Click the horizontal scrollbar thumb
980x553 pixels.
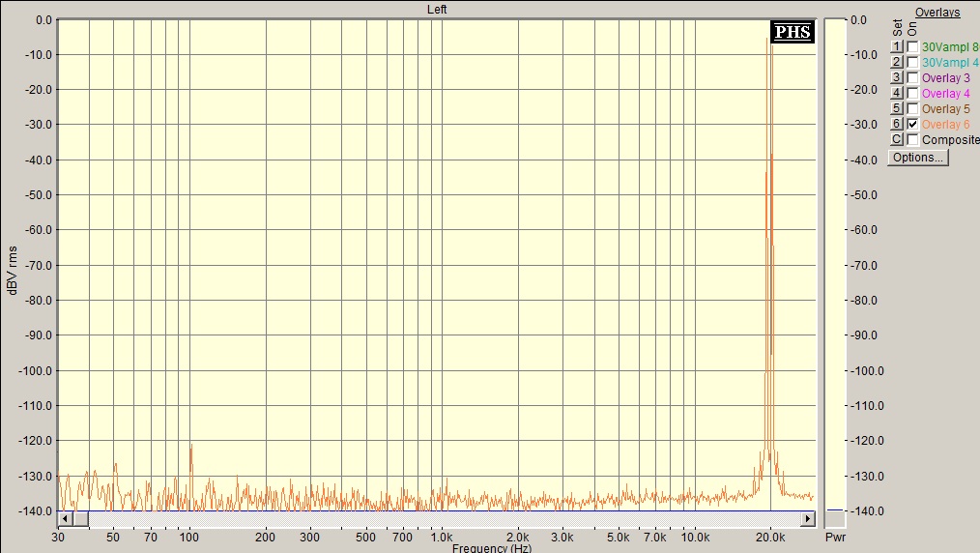tap(80, 518)
